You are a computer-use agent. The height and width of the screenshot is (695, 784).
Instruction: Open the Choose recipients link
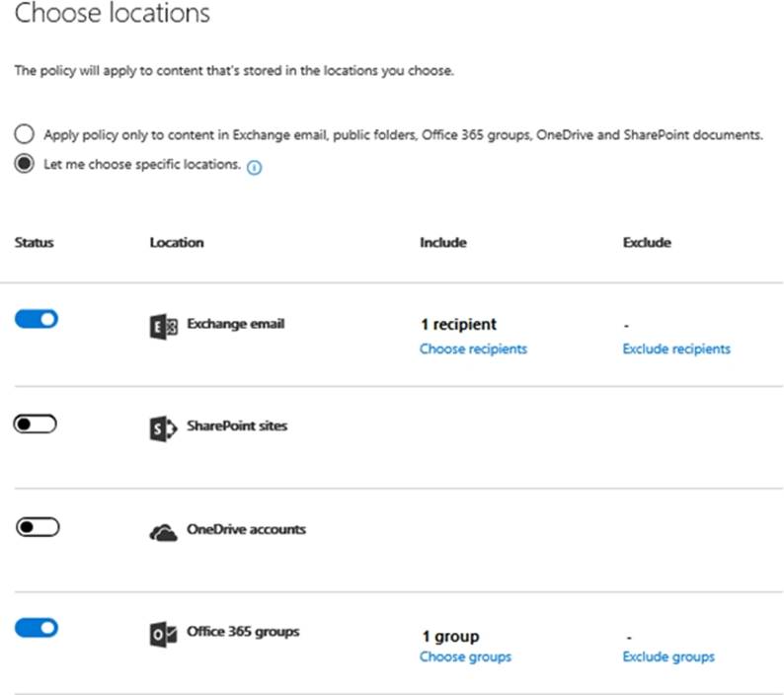click(x=473, y=348)
